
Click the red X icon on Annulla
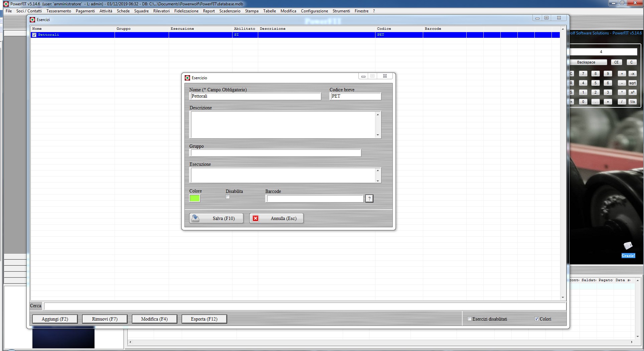tap(256, 218)
